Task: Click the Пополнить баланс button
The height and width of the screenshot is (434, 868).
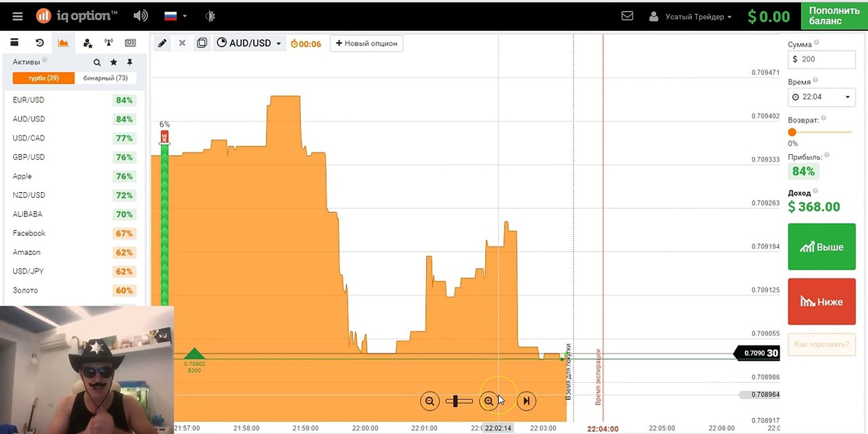Action: [x=834, y=16]
